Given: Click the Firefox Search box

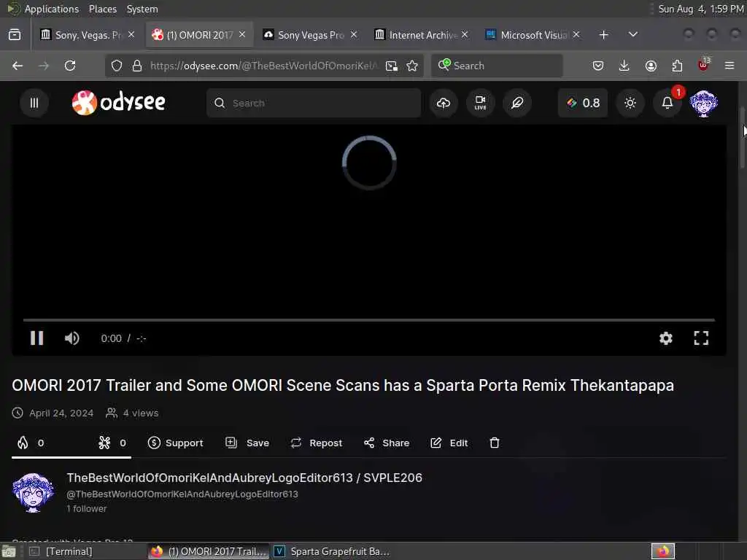Looking at the screenshot, I should (x=497, y=66).
